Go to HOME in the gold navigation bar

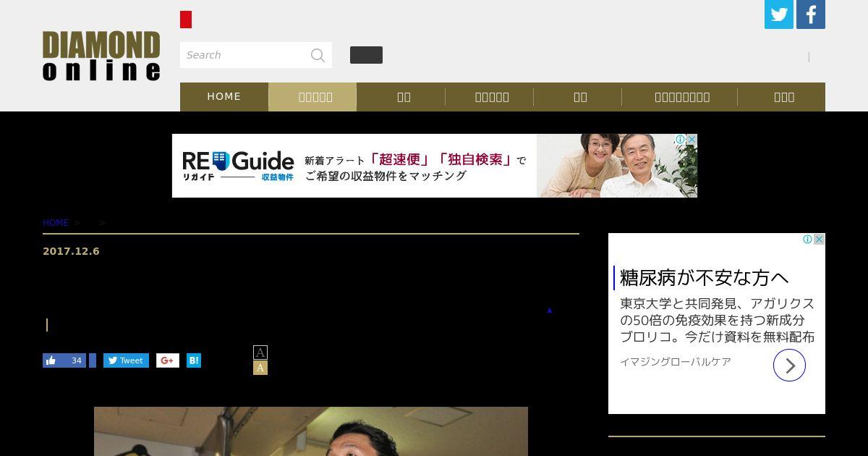[224, 96]
